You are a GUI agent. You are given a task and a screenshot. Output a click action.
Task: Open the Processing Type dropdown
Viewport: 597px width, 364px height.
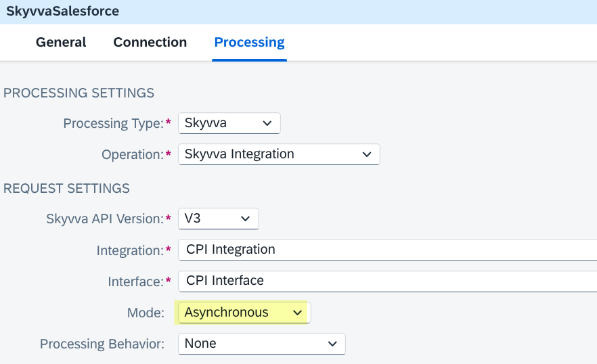tap(229, 123)
